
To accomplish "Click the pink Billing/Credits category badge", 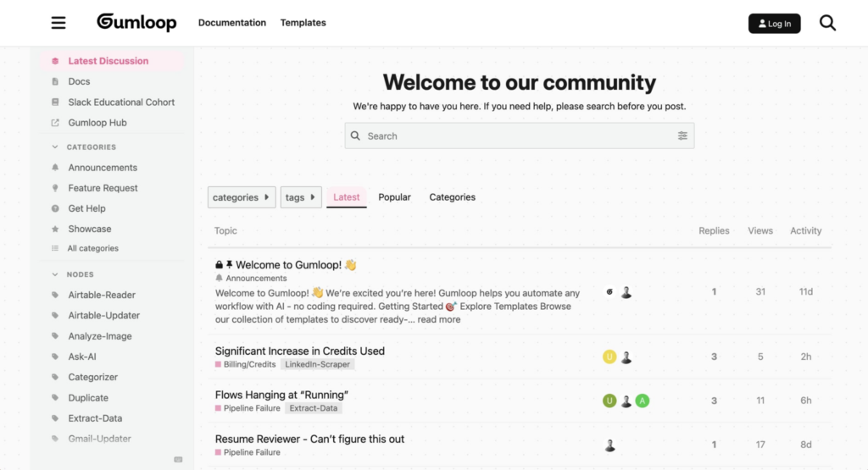I will 245,364.
